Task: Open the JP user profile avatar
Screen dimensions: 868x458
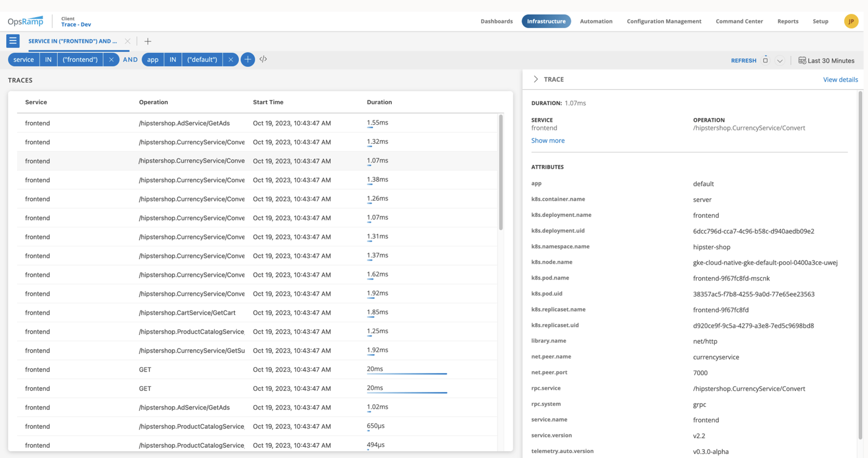Action: 851,21
